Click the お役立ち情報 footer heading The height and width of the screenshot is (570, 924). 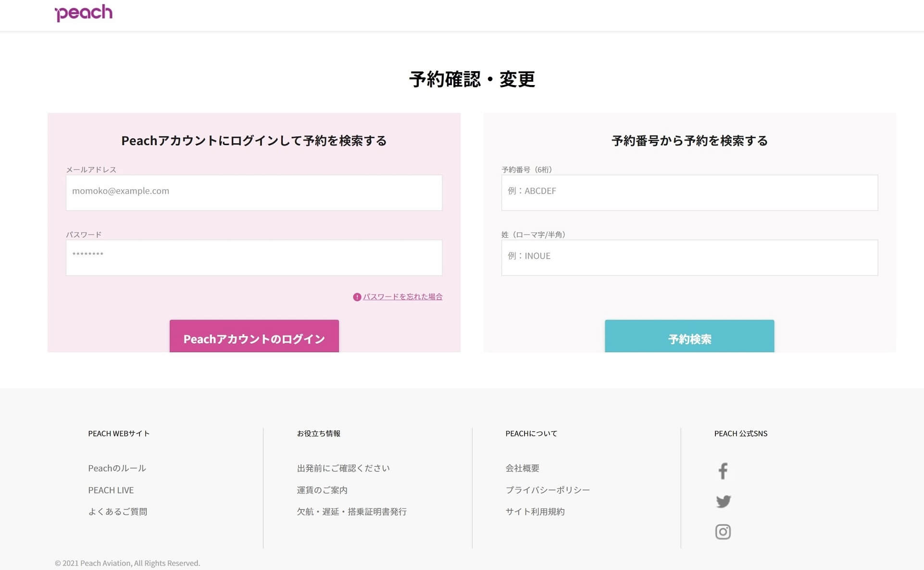[318, 434]
